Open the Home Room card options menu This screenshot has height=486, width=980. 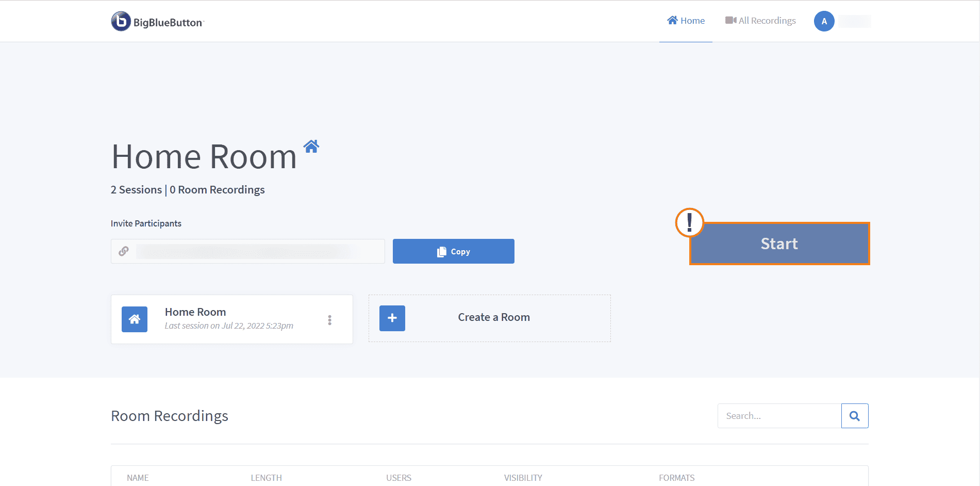tap(330, 320)
